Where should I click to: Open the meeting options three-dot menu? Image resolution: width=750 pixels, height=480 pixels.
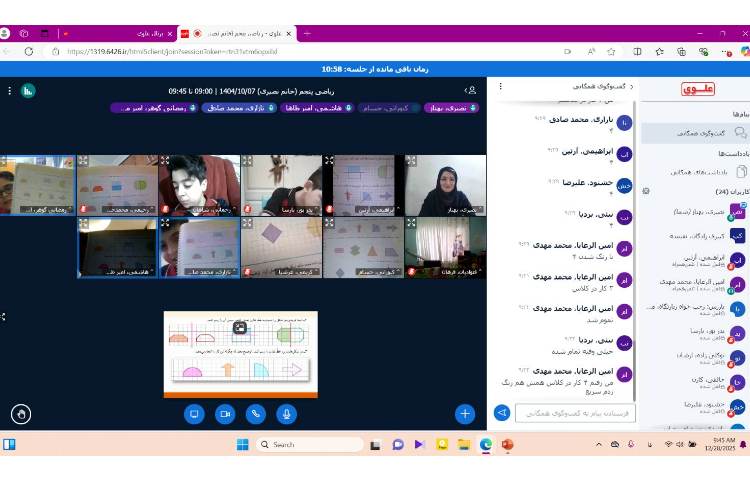pyautogui.click(x=10, y=90)
